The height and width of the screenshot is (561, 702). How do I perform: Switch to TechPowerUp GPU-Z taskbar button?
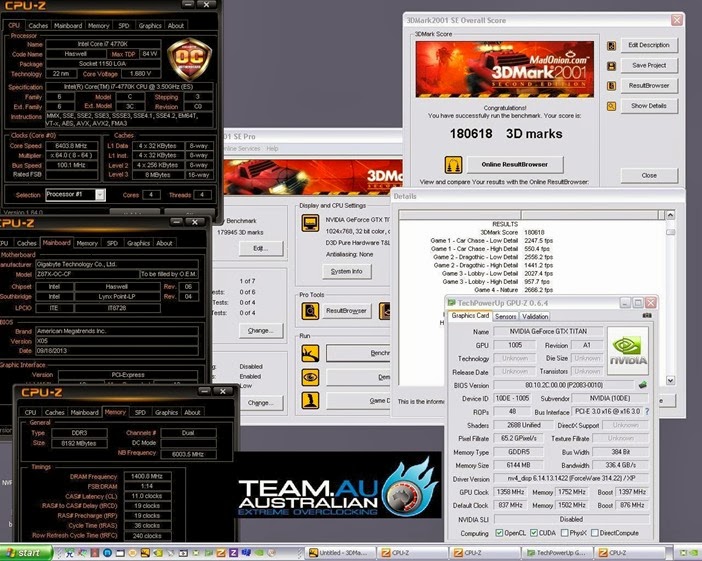[x=558, y=553]
